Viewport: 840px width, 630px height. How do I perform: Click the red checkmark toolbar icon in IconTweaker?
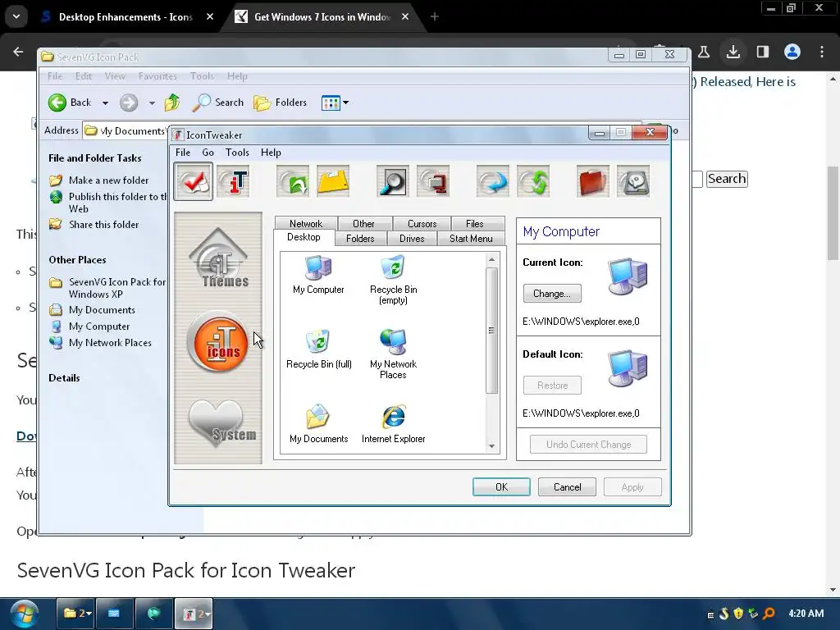coord(194,181)
